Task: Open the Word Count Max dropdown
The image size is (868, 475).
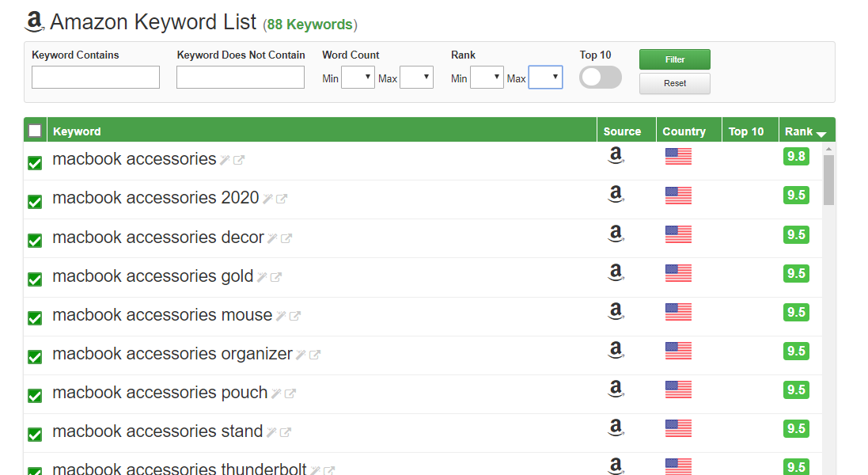Action: click(x=416, y=78)
